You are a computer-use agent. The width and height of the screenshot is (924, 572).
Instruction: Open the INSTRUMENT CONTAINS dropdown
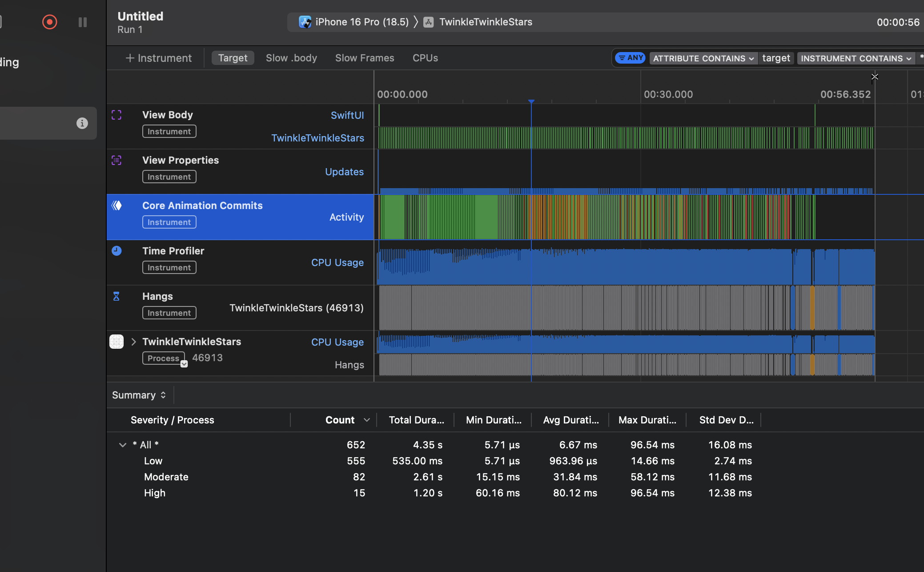856,58
